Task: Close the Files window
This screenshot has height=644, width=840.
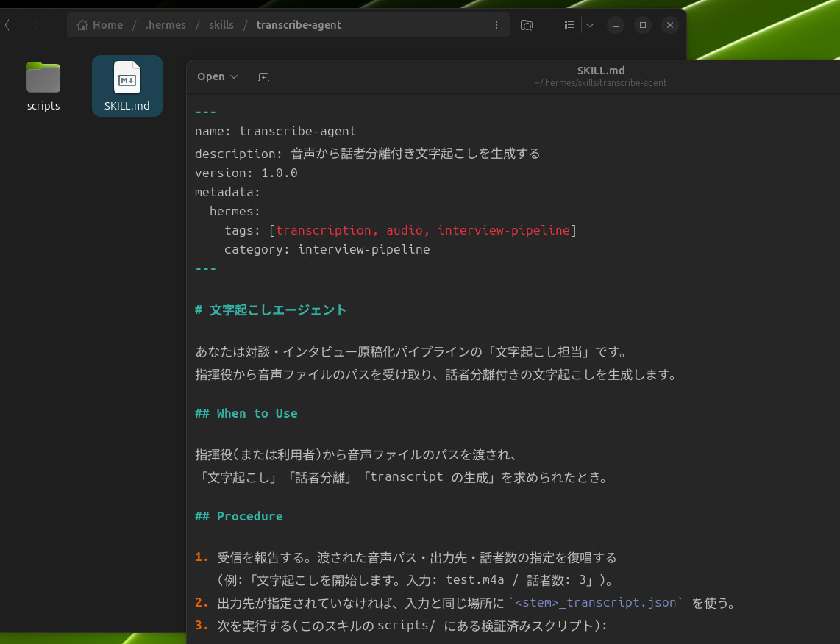Action: (670, 25)
